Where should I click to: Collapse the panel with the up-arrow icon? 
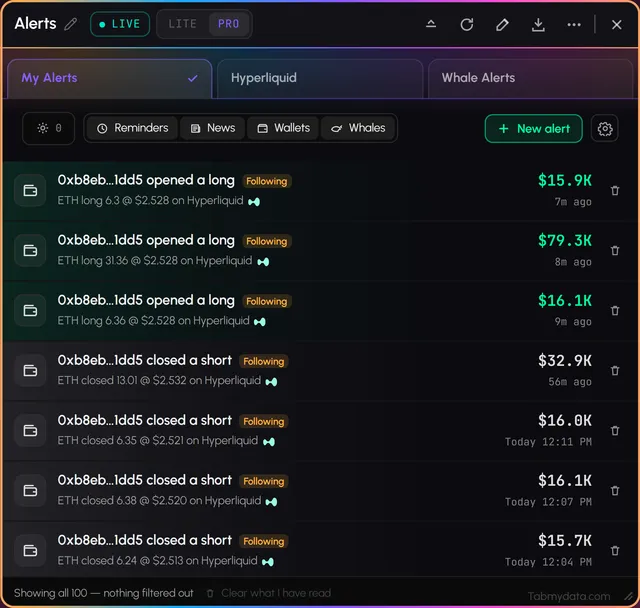[x=431, y=24]
